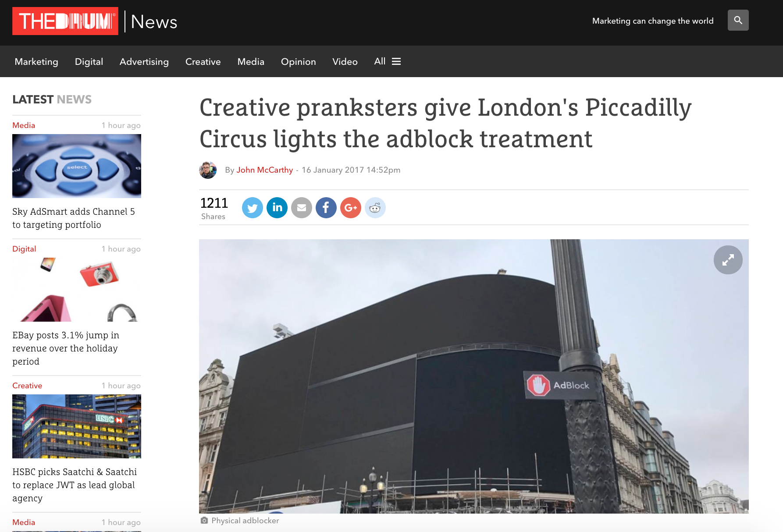Open Sky AdSmart Channel 5 story
This screenshot has width=783, height=532.
pyautogui.click(x=74, y=218)
